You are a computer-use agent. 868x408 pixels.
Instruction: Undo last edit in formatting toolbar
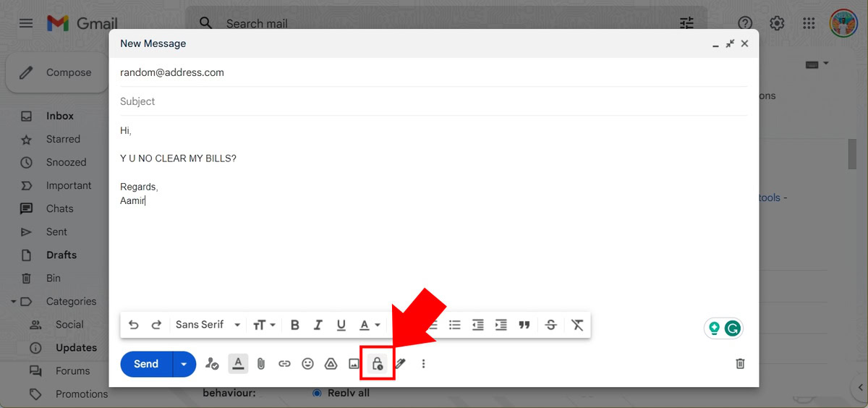tap(133, 325)
